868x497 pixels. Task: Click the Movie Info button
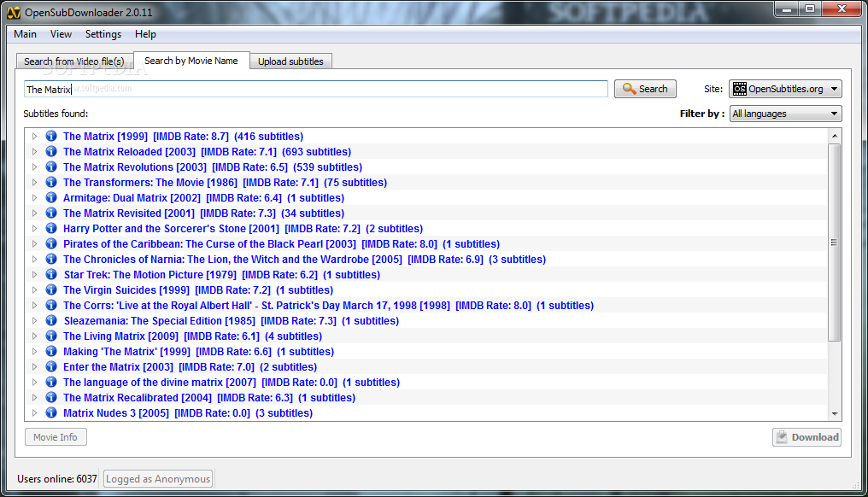[x=56, y=437]
